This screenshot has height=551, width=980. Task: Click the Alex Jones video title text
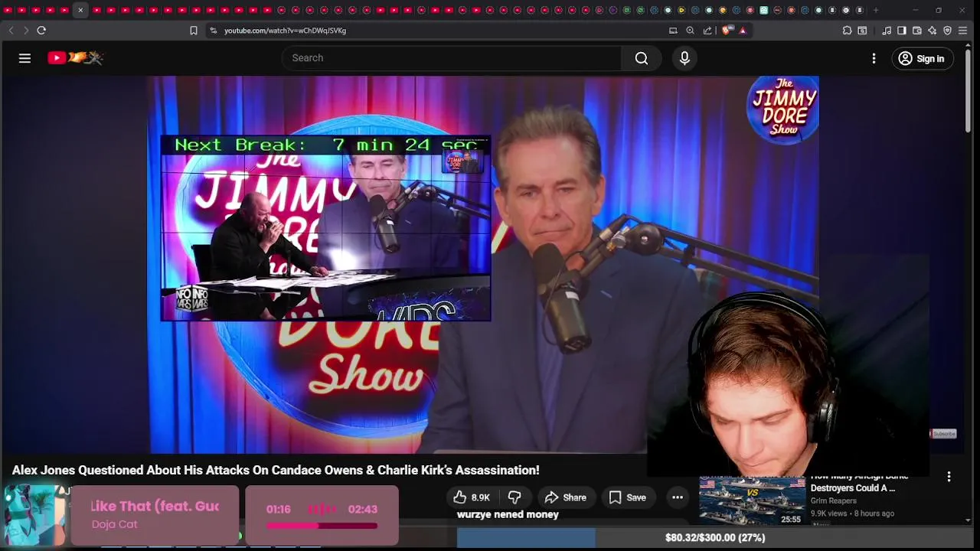(276, 470)
